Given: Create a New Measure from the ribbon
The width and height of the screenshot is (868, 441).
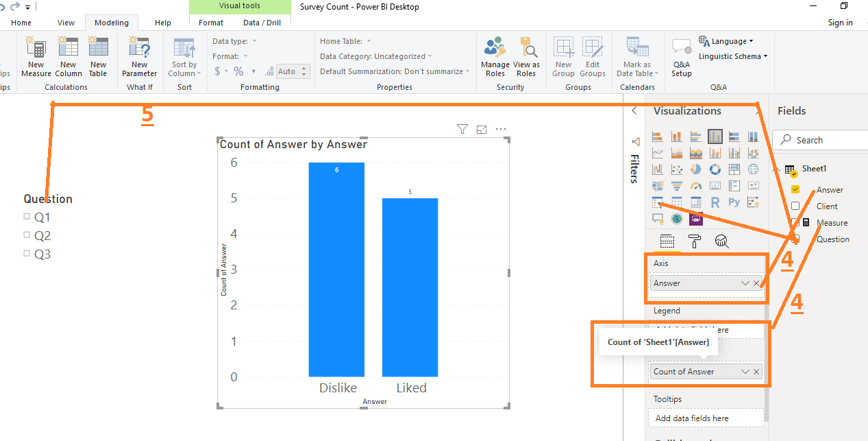Looking at the screenshot, I should [x=36, y=57].
